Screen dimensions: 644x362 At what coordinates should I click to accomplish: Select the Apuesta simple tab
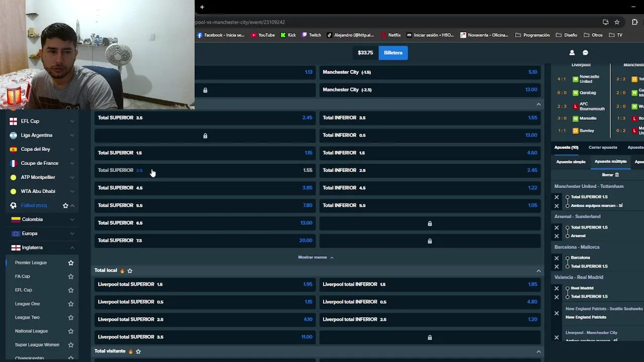click(571, 162)
